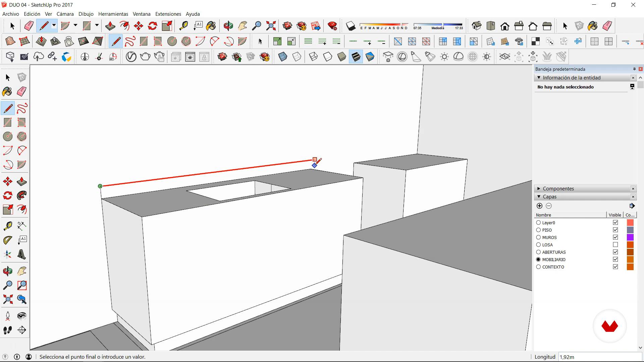Select the Freehand tool in left toolbar
The height and width of the screenshot is (362, 644).
pyautogui.click(x=22, y=109)
